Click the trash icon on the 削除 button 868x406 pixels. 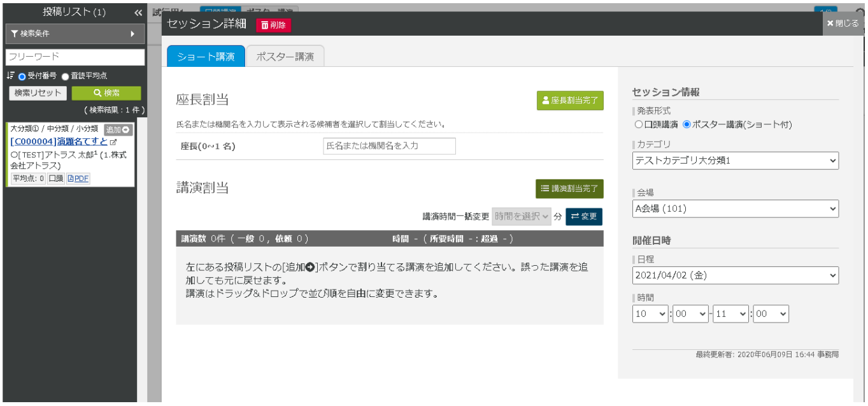pos(266,25)
